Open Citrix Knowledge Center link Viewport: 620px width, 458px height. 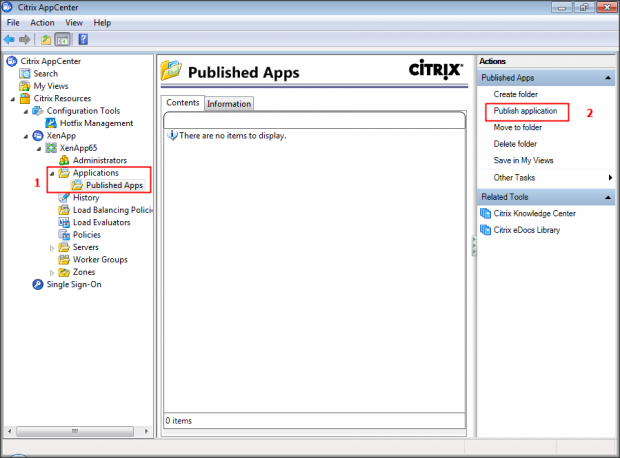(x=535, y=214)
